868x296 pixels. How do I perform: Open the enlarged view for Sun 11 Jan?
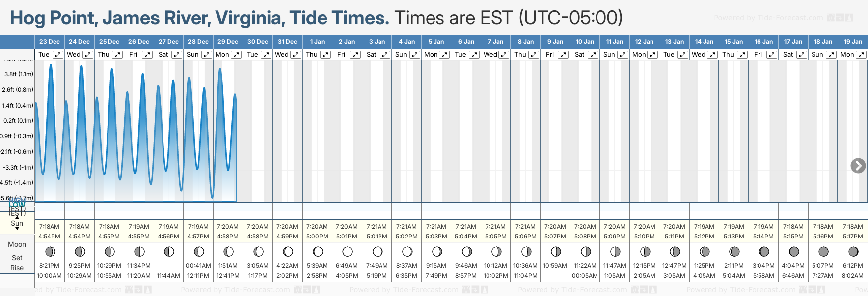coord(623,55)
